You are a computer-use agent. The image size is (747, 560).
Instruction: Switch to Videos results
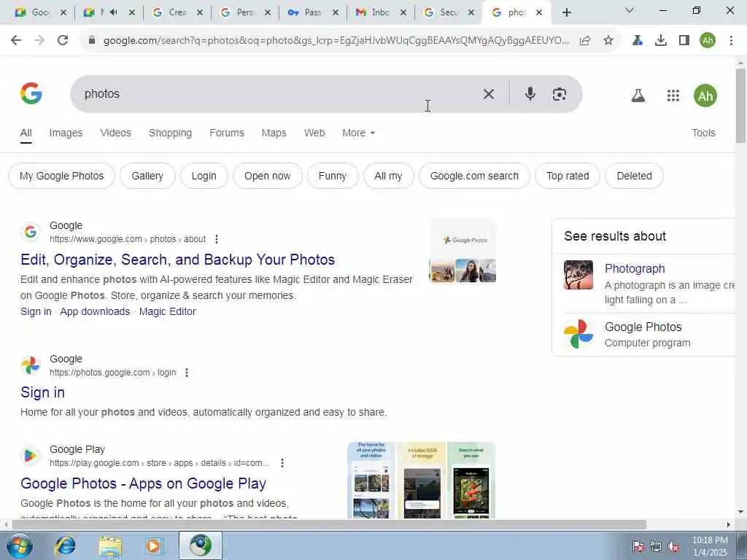coord(115,133)
